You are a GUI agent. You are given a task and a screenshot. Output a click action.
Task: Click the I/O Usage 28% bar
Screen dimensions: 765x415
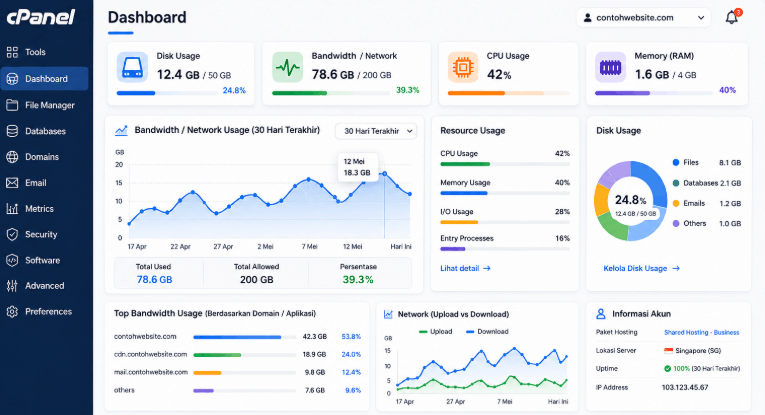(x=505, y=222)
